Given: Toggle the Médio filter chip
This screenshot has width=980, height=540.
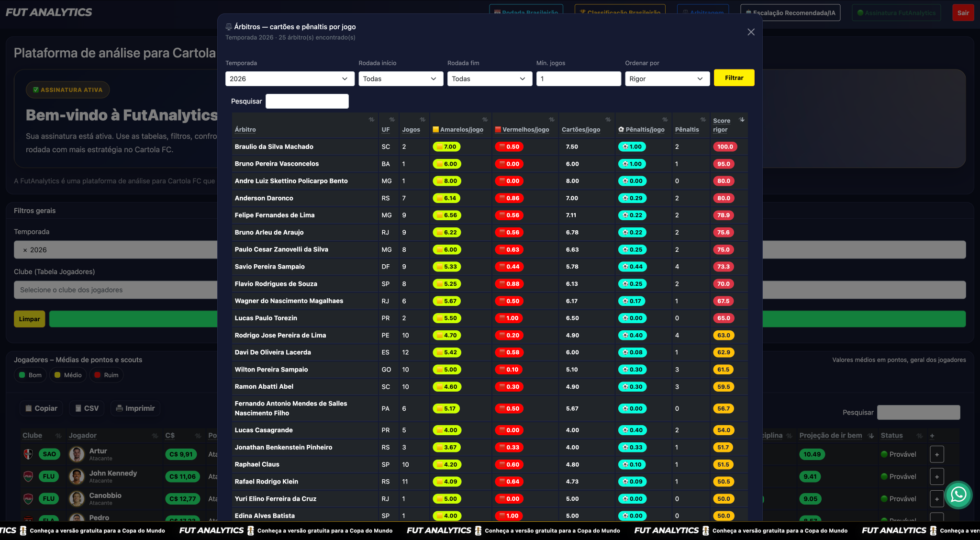Looking at the screenshot, I should click(68, 375).
